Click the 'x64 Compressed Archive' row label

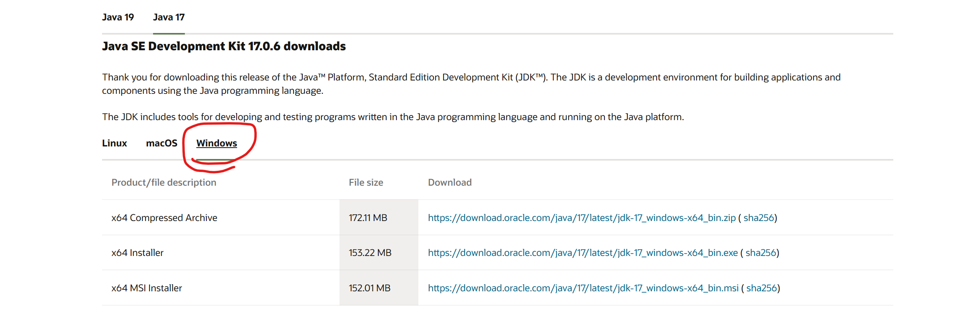tap(164, 218)
